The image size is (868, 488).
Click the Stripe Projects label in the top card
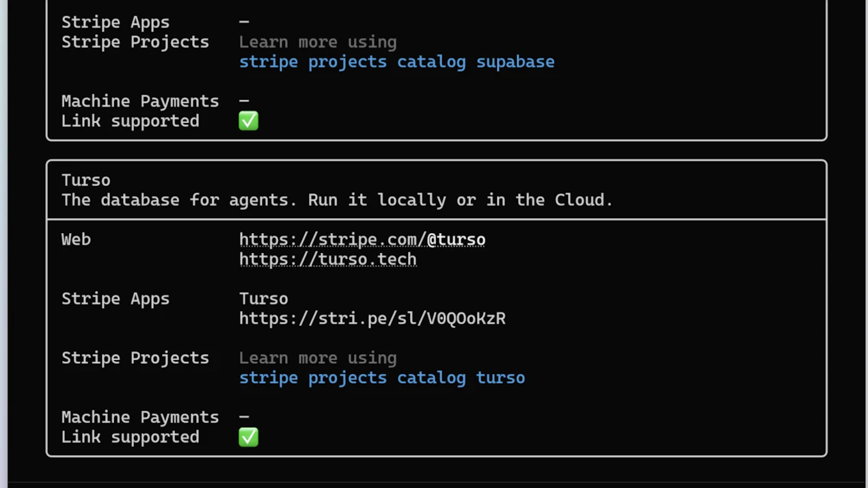pos(135,42)
